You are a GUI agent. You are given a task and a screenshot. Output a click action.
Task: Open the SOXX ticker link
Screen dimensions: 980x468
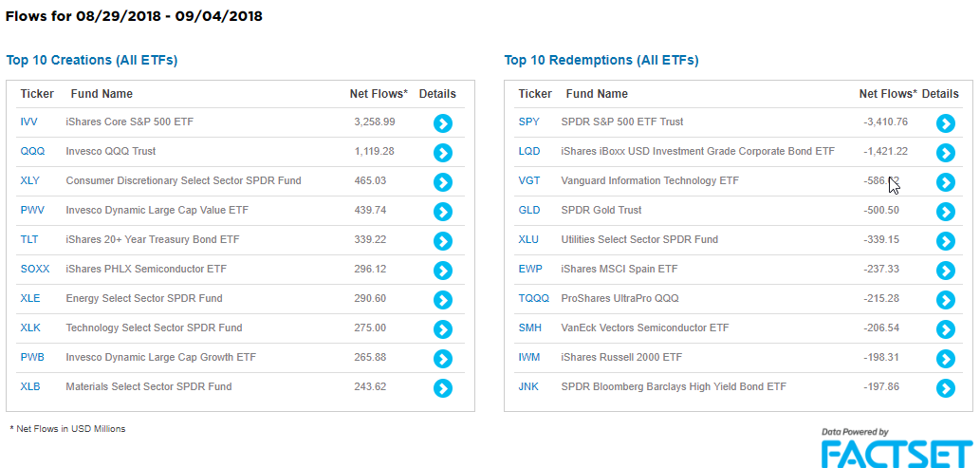[x=36, y=269]
